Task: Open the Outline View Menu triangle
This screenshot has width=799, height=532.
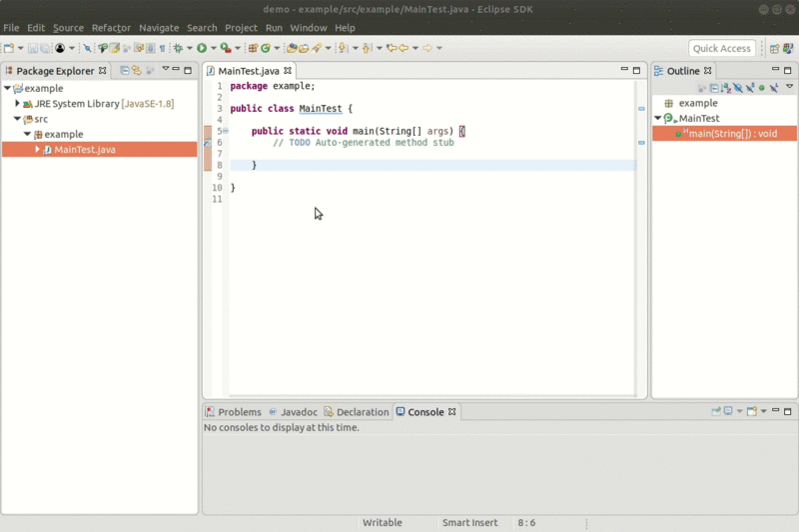Action: pyautogui.click(x=789, y=87)
